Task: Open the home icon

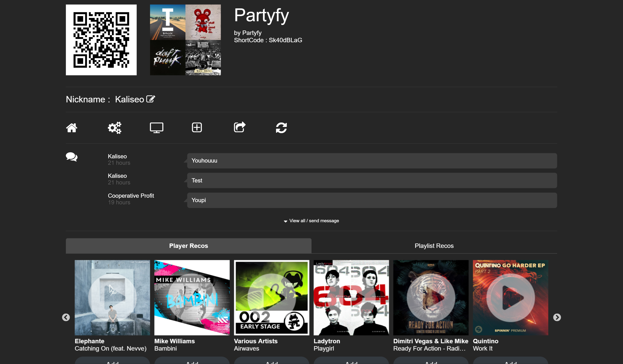Action: point(71,128)
